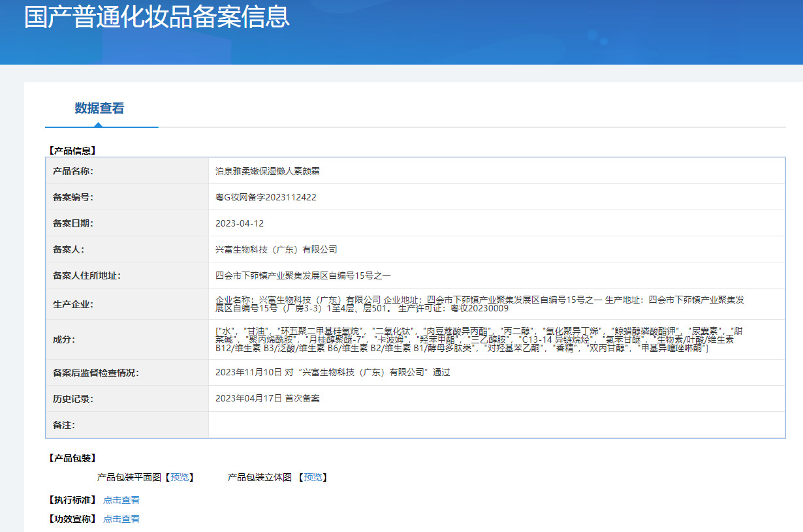The image size is (803, 532).
Task: Click the 备注 row label
Action: pos(64,425)
